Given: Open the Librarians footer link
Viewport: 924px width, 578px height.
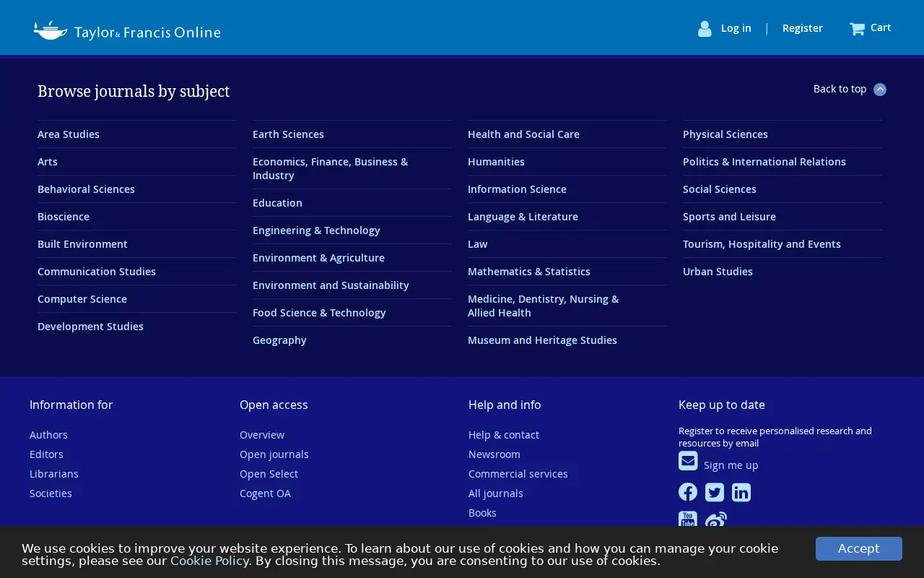Looking at the screenshot, I should pos(54,474).
